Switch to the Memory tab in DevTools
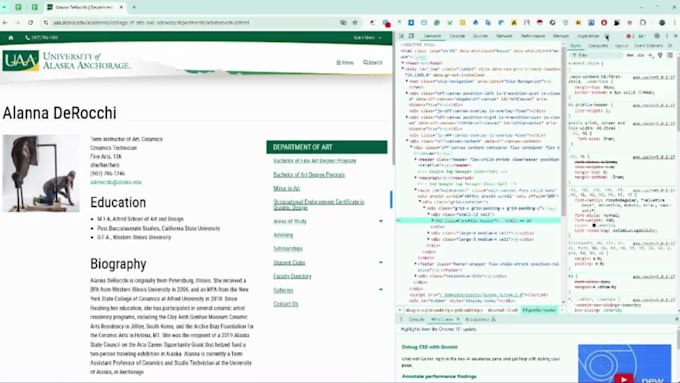Image resolution: width=680 pixels, height=383 pixels. [x=561, y=36]
